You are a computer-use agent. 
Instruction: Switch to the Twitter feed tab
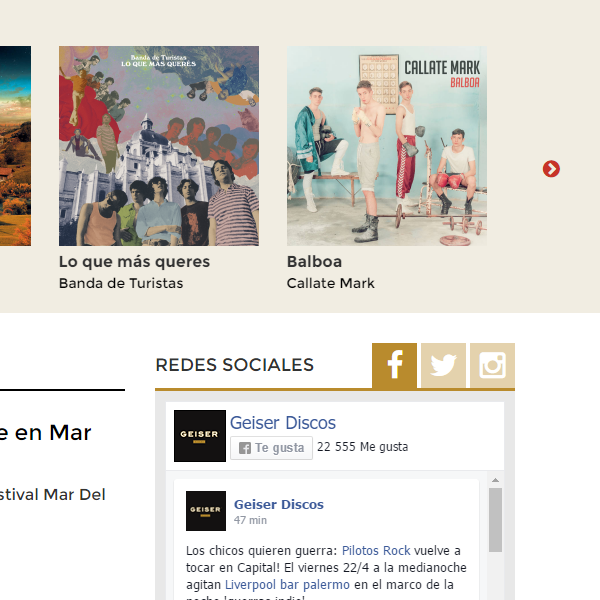(443, 365)
